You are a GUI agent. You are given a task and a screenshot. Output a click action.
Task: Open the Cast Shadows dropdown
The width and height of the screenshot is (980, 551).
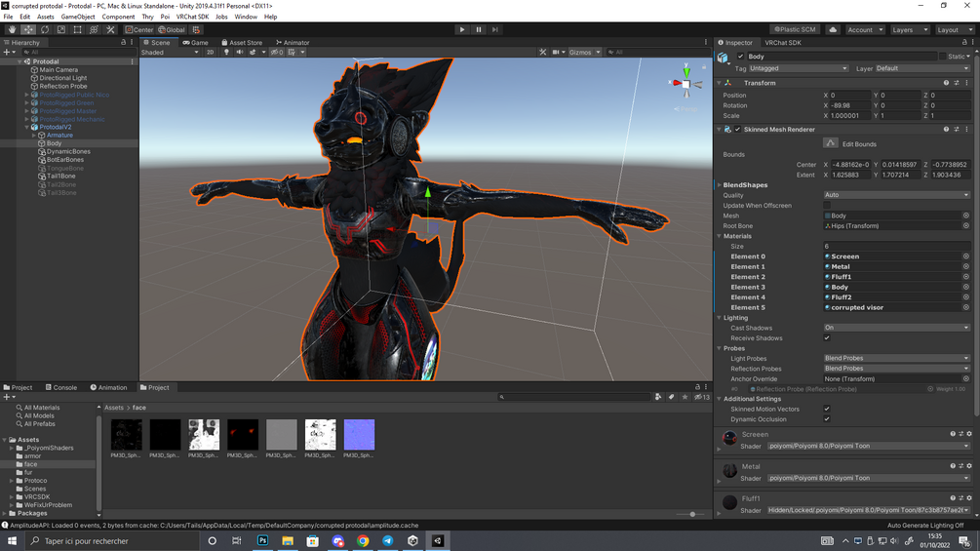tap(896, 328)
